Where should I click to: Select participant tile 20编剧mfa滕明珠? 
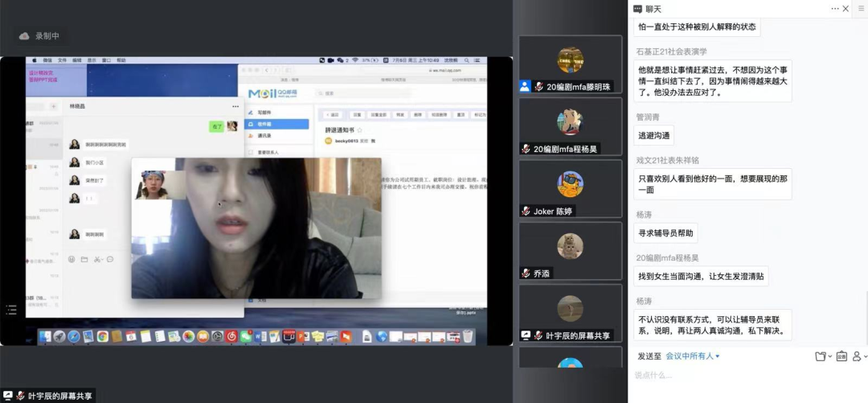(x=570, y=64)
